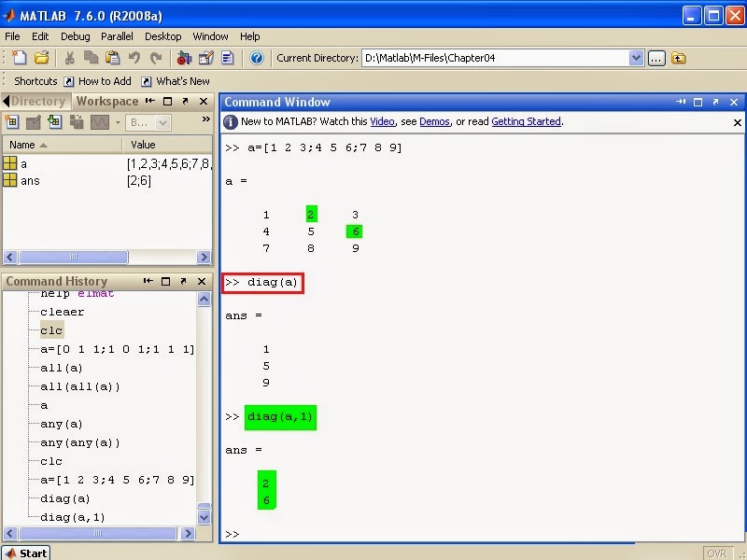Open the Getting Started link
This screenshot has height=560, width=747.
point(529,121)
